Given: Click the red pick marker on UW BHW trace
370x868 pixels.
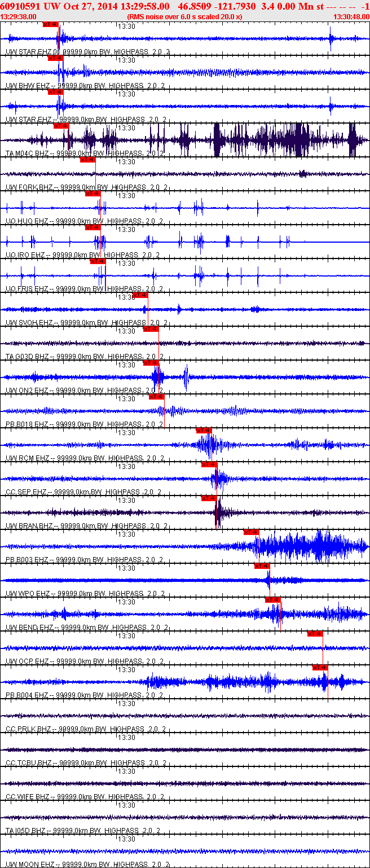Looking at the screenshot, I should [56, 58].
